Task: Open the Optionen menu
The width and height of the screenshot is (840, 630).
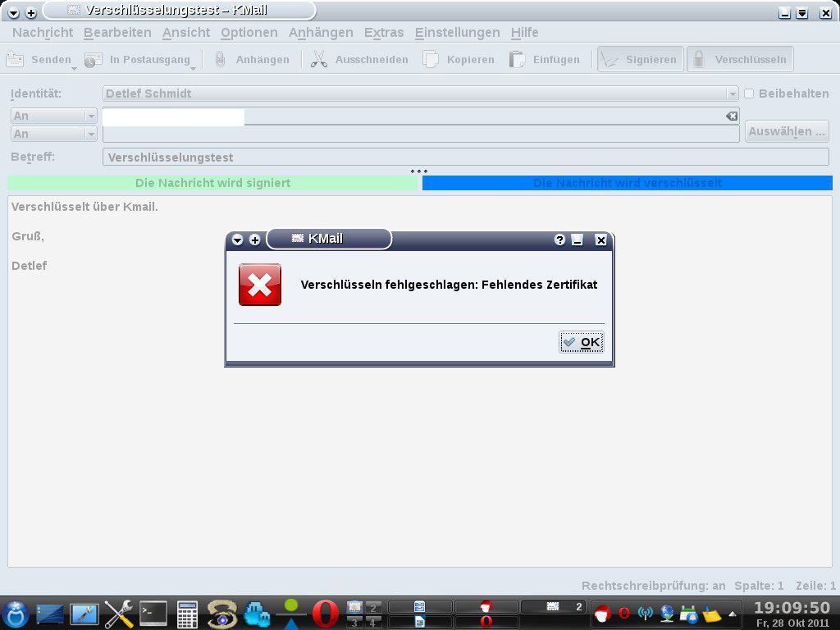Action: pyautogui.click(x=249, y=33)
